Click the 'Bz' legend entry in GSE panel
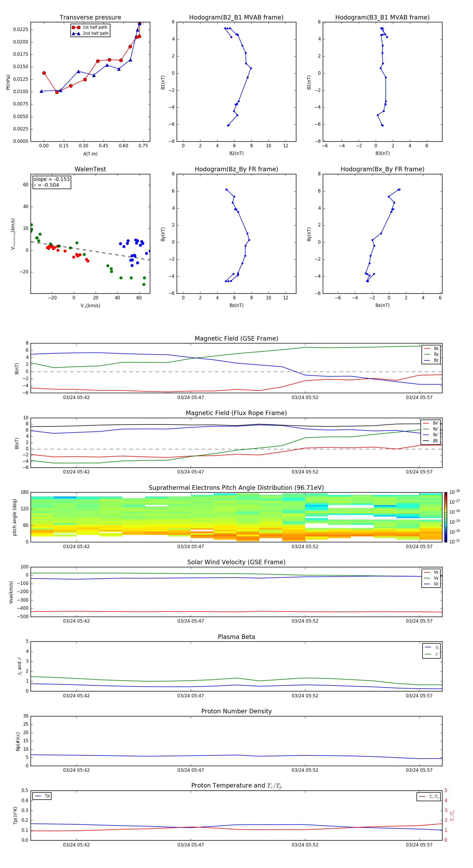 (431, 360)
